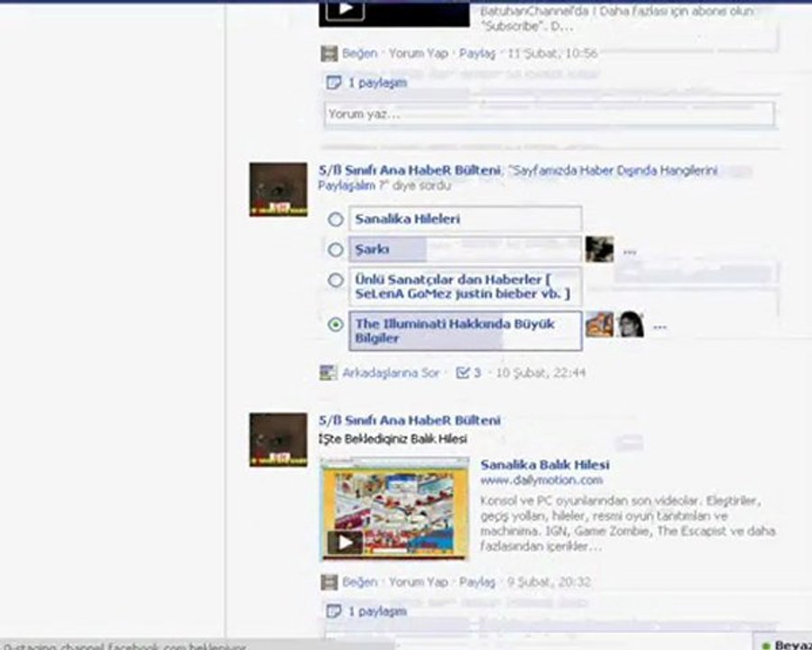Choose the Ünlü Sanatçılar dan Haberler radio
Screen dimensions: 812x650
[x=336, y=281]
